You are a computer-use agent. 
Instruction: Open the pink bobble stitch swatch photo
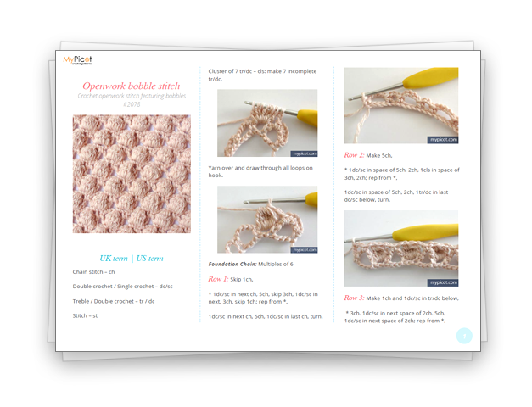pyautogui.click(x=132, y=174)
